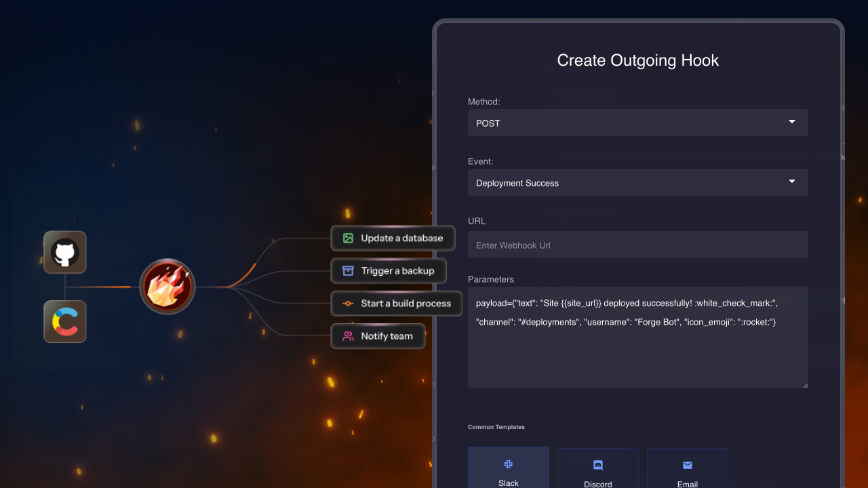The width and height of the screenshot is (868, 488).
Task: Click the central flame node icon
Action: coord(167,286)
